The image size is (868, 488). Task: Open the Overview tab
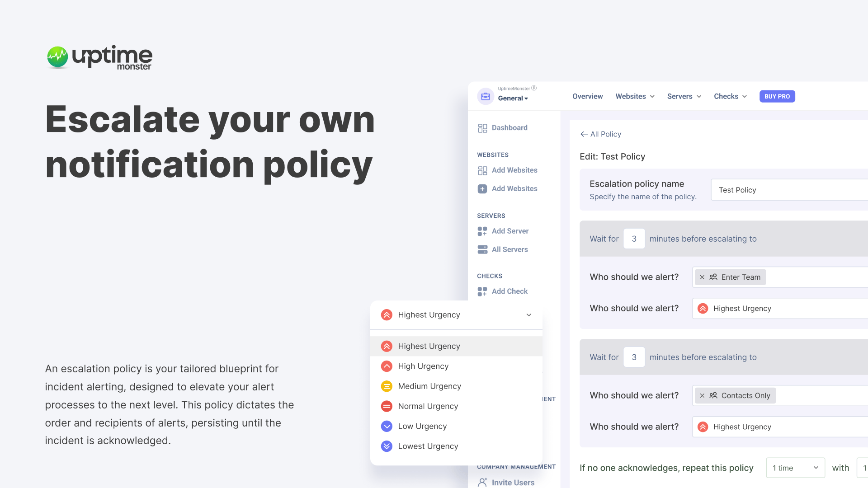click(587, 96)
